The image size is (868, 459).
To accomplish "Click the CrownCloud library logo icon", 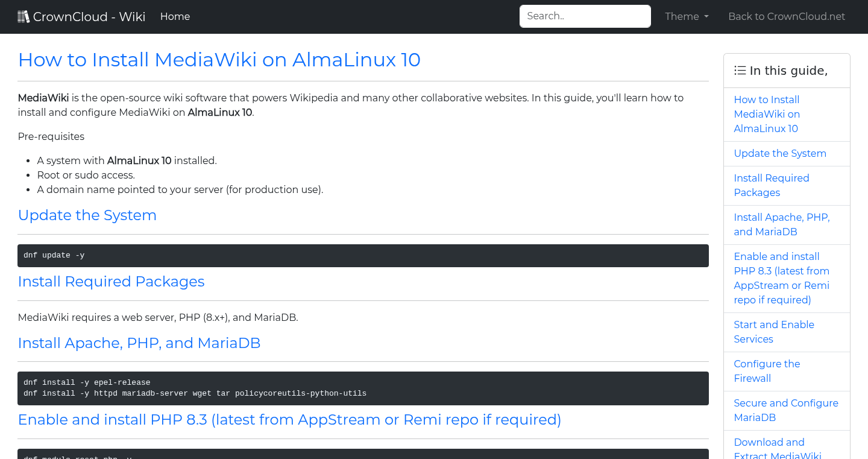I will click(x=24, y=16).
